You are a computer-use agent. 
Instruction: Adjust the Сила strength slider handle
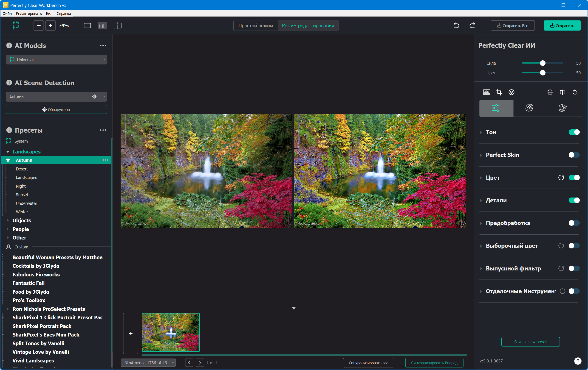543,63
